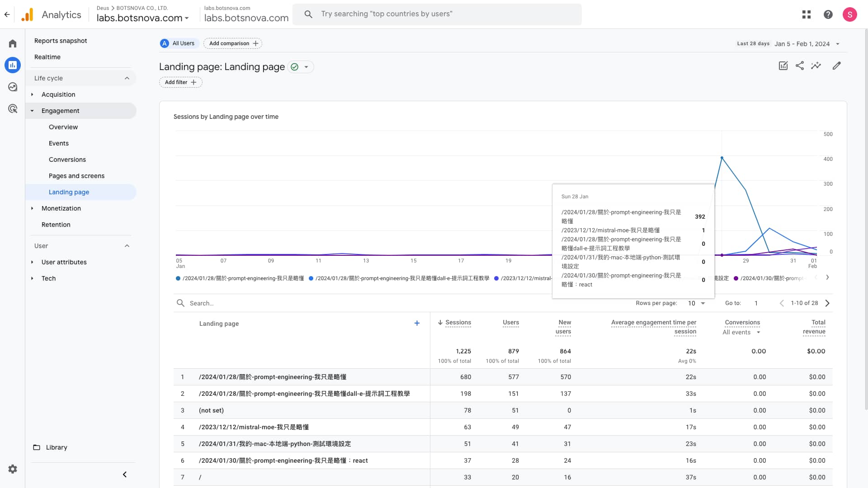Screen dimensions: 868x488
Task: Click the chart peak point on Jan 28
Action: [722, 158]
